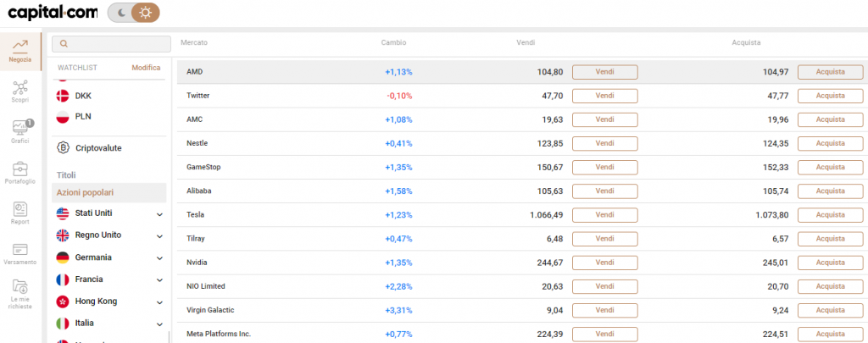Screen dimensions: 868x343
Task: Click Modifica link beside Watchlist
Action: [x=146, y=68]
